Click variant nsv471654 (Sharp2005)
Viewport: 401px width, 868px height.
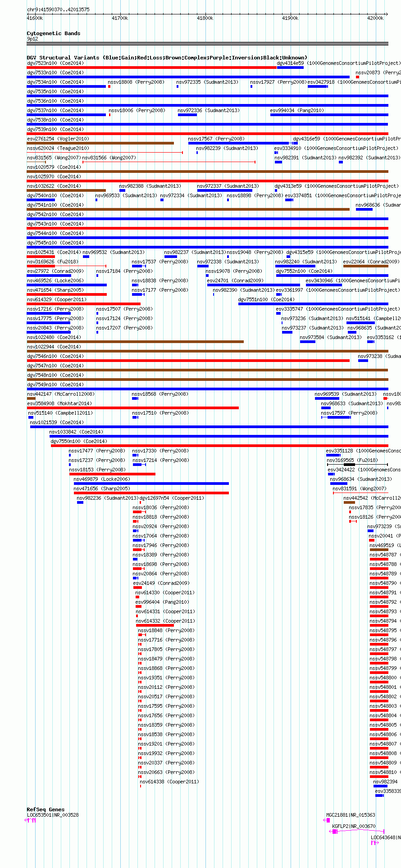pos(55,290)
